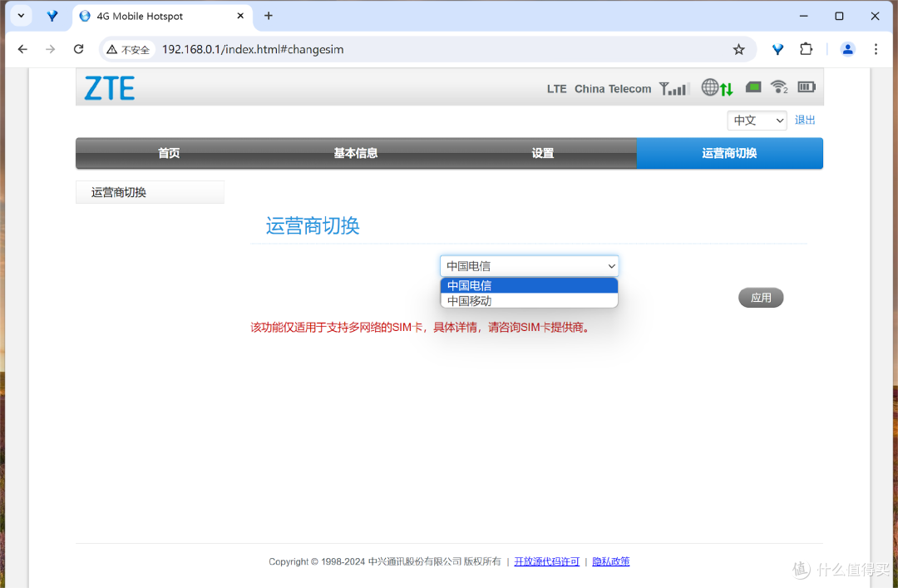Maximize the browser window
Image resolution: width=898 pixels, height=588 pixels.
pyautogui.click(x=839, y=16)
